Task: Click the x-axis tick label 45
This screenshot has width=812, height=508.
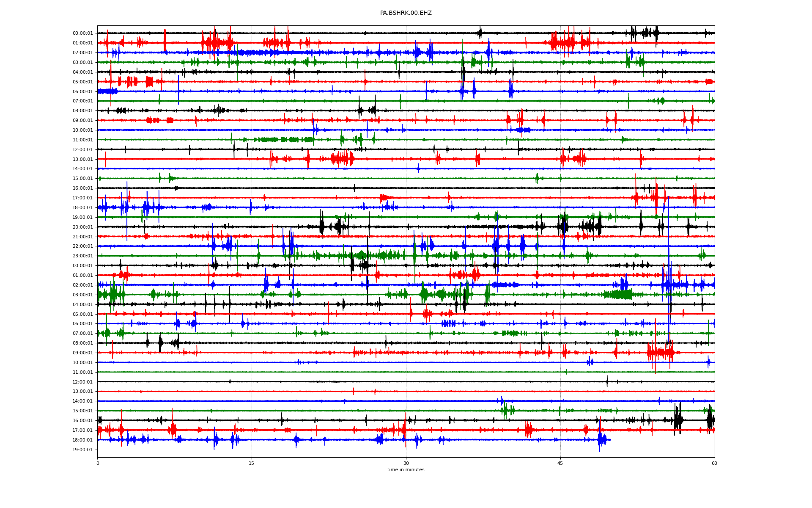Action: click(560, 463)
